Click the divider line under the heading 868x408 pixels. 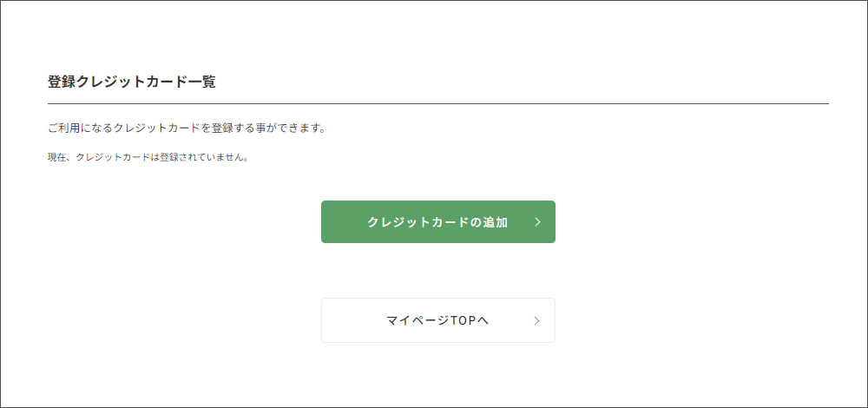point(437,104)
